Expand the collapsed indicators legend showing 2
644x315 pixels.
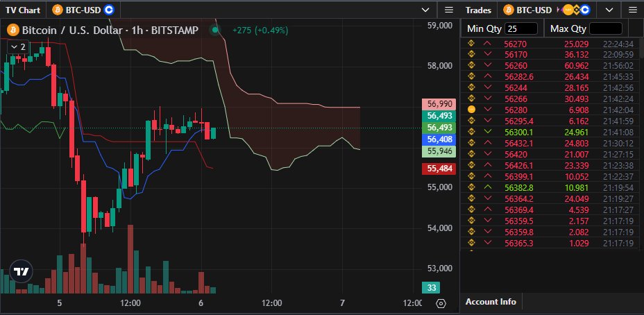click(18, 46)
